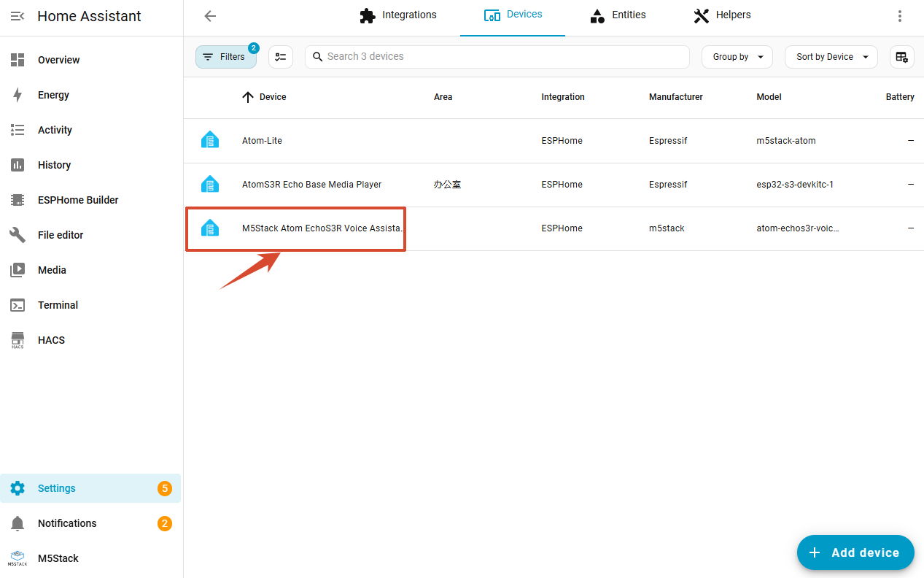Toggle the Filters panel
This screenshot has height=578, width=924.
coord(225,57)
